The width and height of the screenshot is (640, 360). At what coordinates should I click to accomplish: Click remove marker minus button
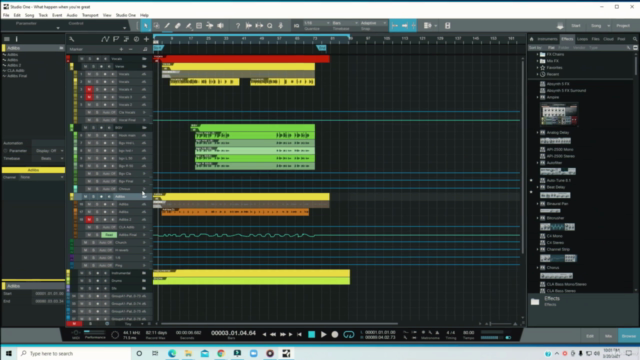(x=131, y=49)
